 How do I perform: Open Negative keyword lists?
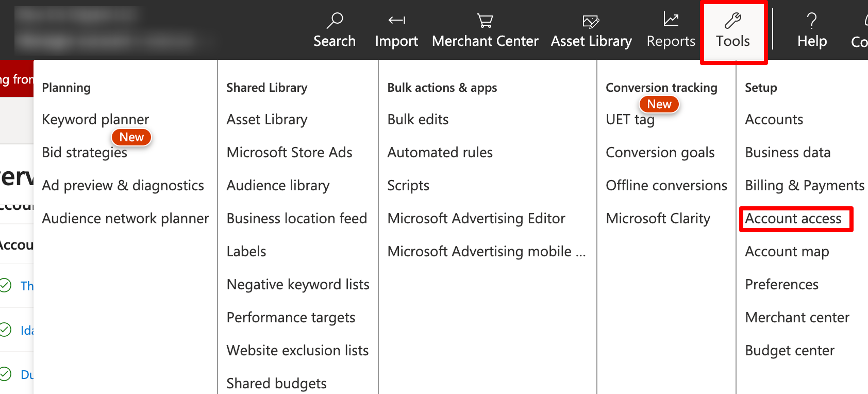pos(298,285)
